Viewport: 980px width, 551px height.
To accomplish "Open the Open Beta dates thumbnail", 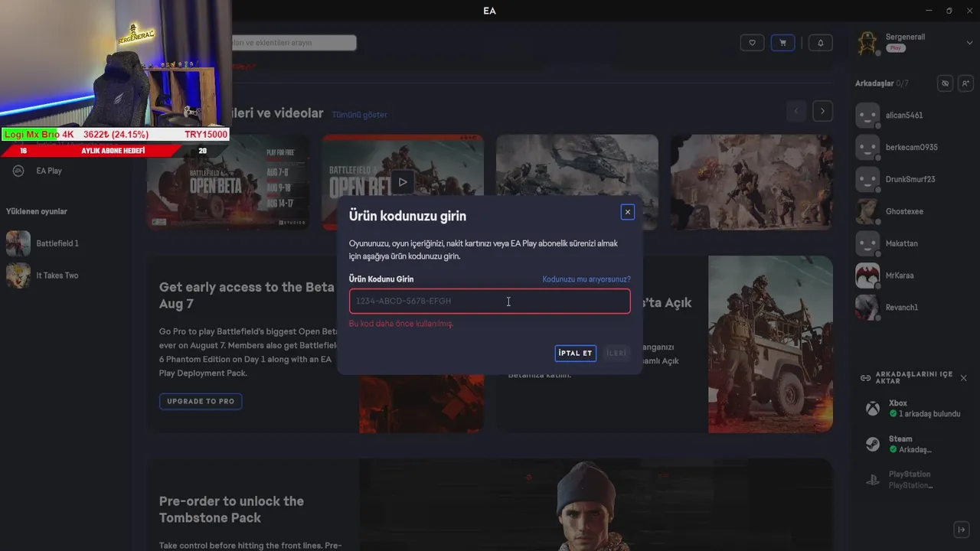I will point(228,182).
